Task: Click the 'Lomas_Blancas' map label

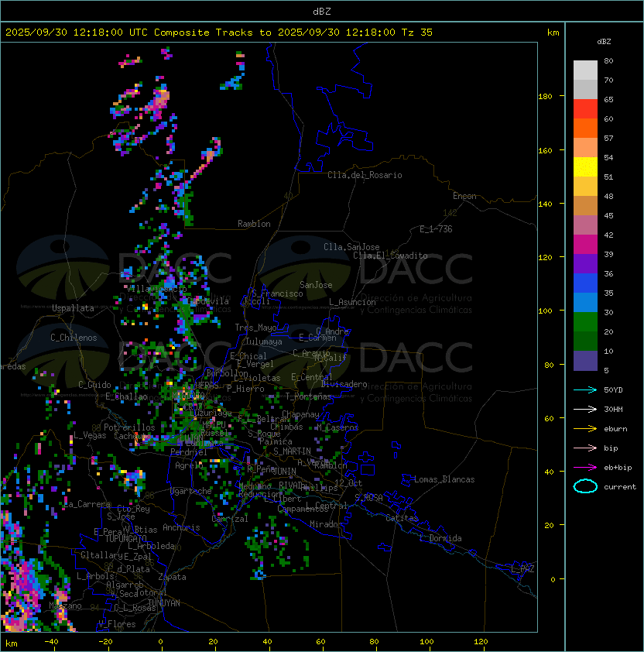Action: click(444, 479)
